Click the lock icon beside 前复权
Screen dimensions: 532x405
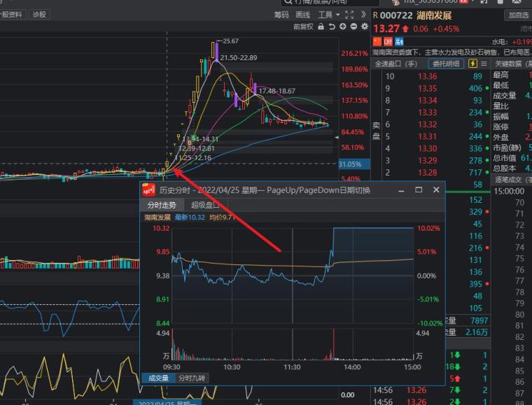(x=321, y=27)
